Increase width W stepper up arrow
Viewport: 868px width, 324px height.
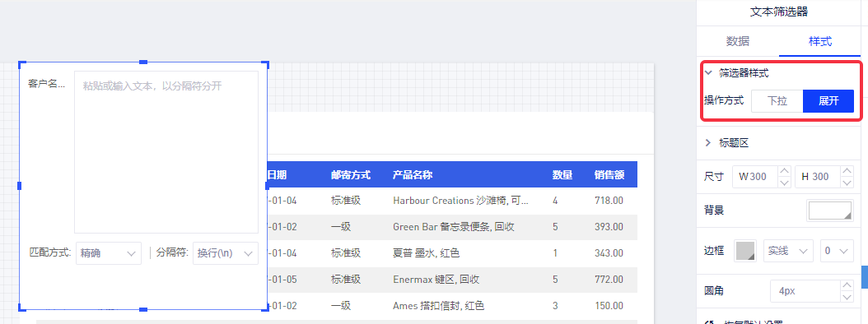click(x=784, y=171)
